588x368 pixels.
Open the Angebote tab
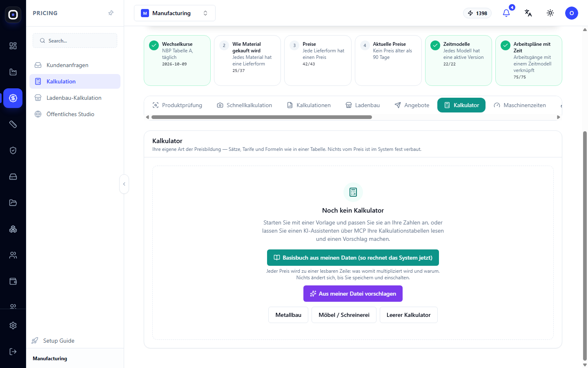point(412,105)
